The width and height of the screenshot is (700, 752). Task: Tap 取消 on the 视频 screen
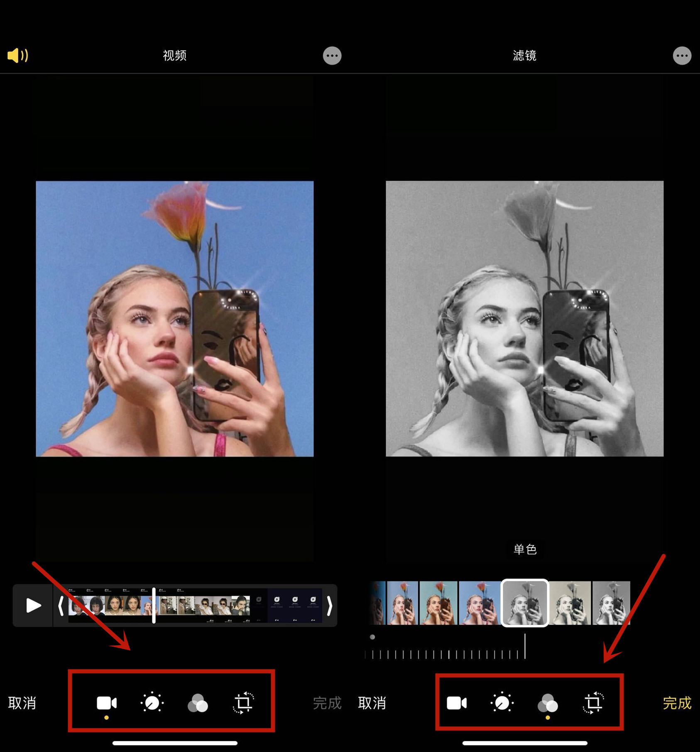click(x=22, y=703)
